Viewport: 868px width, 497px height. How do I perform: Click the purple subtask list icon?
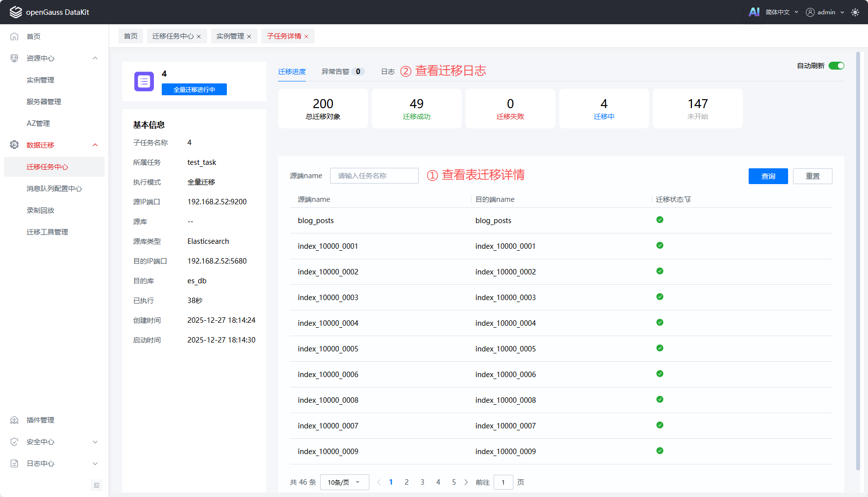click(144, 81)
